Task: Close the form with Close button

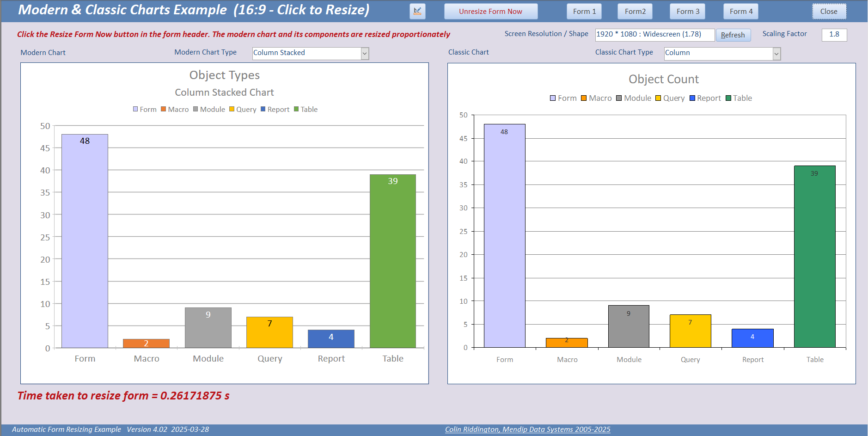Action: (829, 12)
